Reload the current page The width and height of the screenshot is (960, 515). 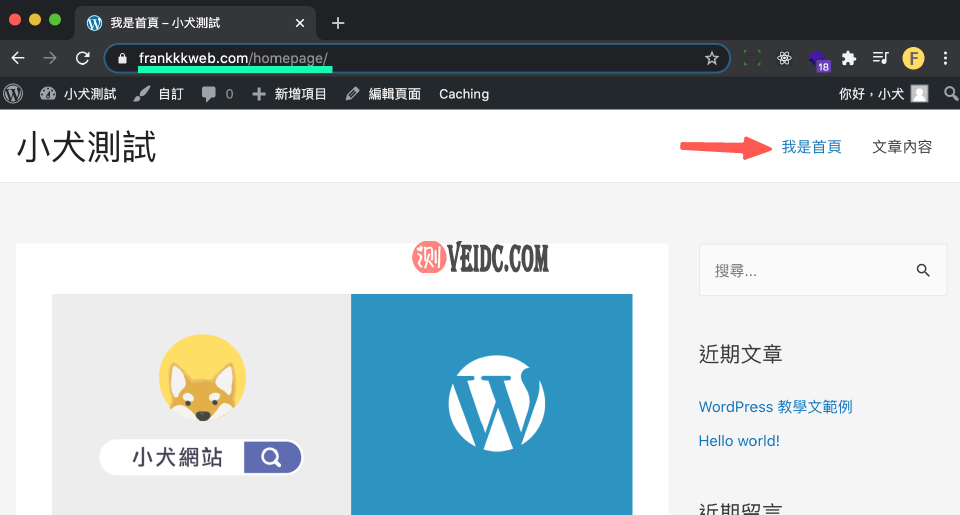[x=83, y=58]
